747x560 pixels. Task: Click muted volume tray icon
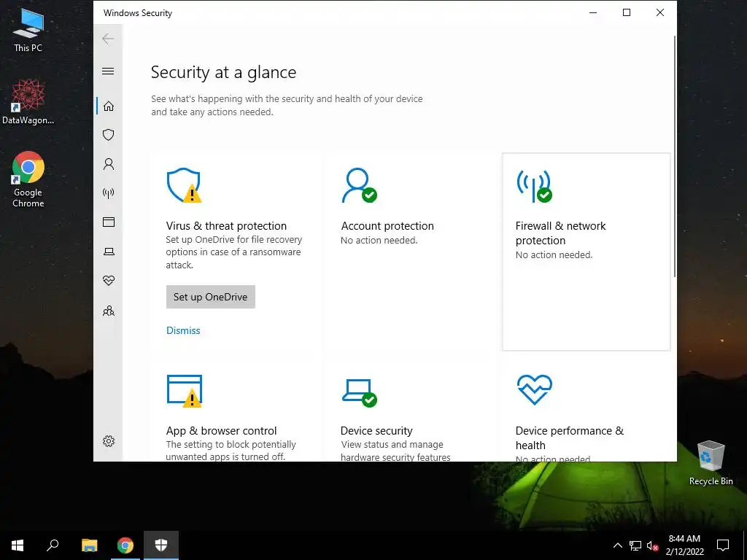pos(652,545)
